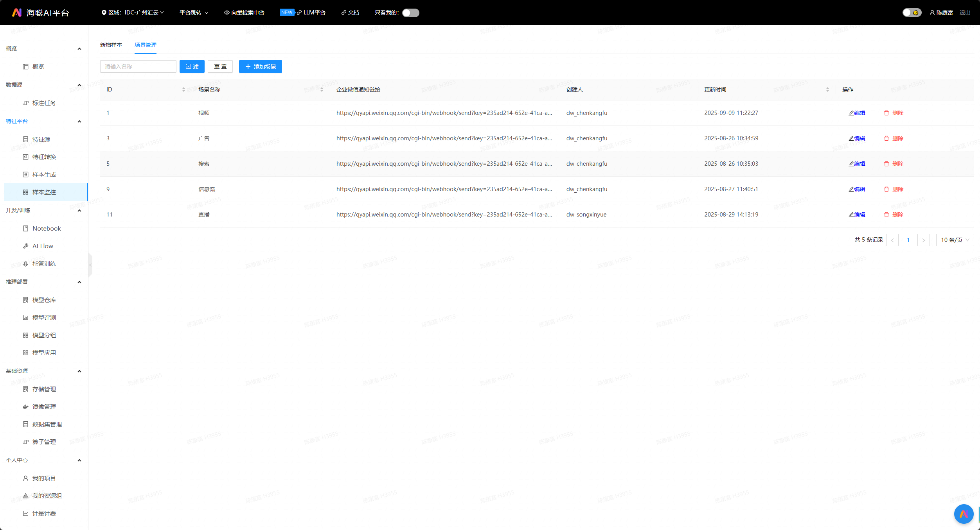
Task: Click the Notebook icon in sidebar
Action: [25, 228]
